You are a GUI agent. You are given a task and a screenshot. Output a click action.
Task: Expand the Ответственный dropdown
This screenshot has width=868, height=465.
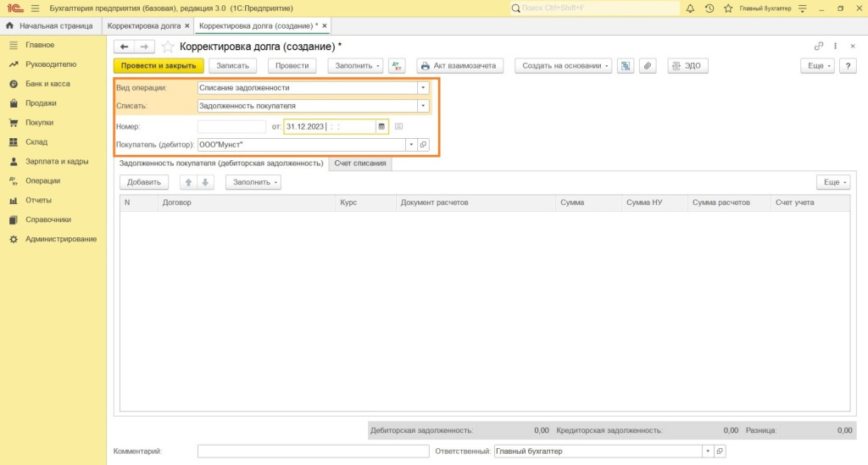click(x=706, y=451)
